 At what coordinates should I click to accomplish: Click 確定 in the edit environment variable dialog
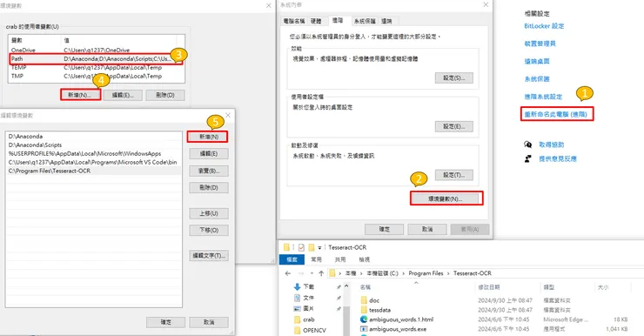point(165,322)
